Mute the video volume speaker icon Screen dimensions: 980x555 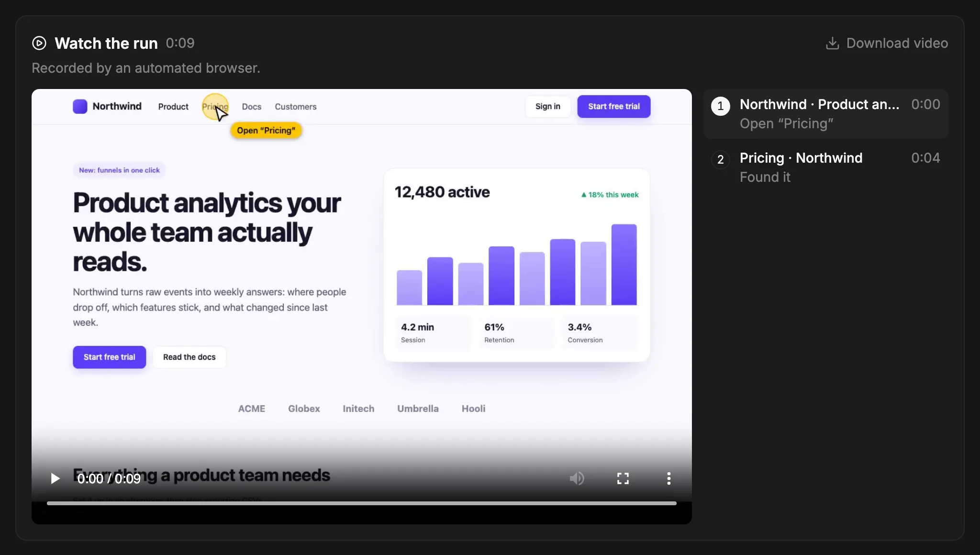[577, 478]
